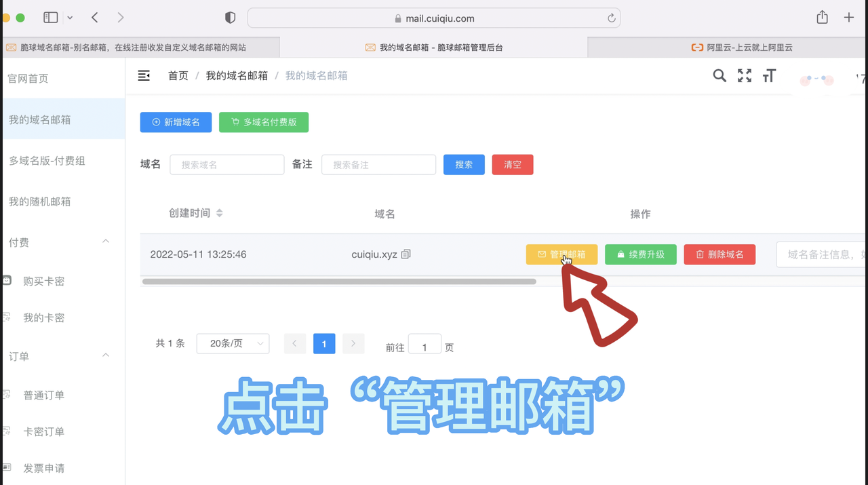Click the 2022-05-11 13:25:46 cell
The height and width of the screenshot is (485, 868).
(x=198, y=254)
